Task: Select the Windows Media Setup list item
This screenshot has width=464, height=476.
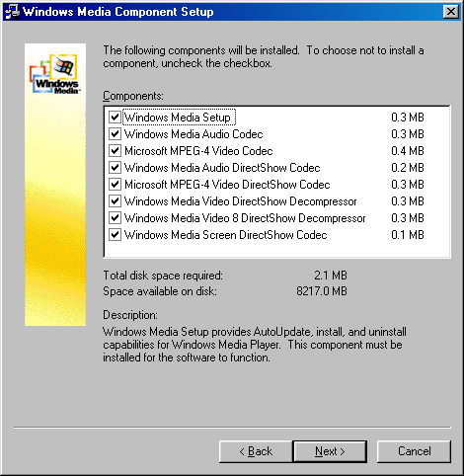Action: (x=178, y=118)
